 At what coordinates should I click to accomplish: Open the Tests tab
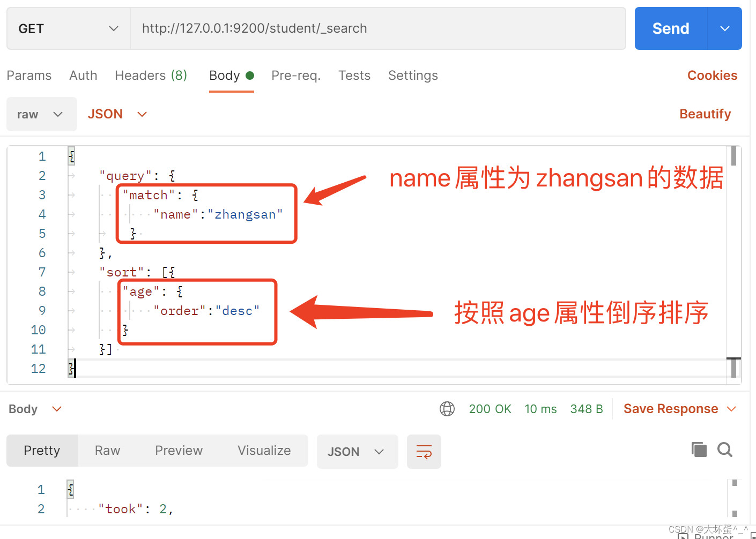354,76
